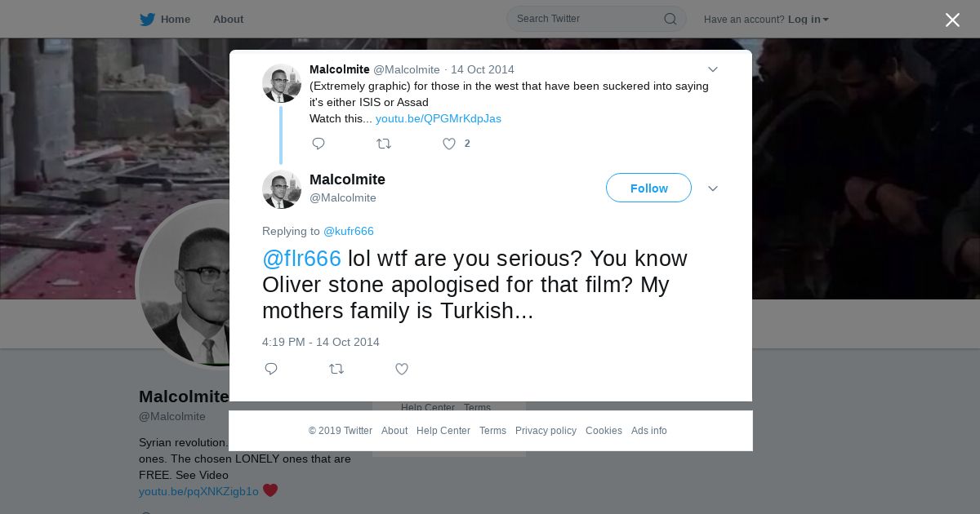The height and width of the screenshot is (514, 980).
Task: Click the search magnifier icon
Action: [x=670, y=19]
